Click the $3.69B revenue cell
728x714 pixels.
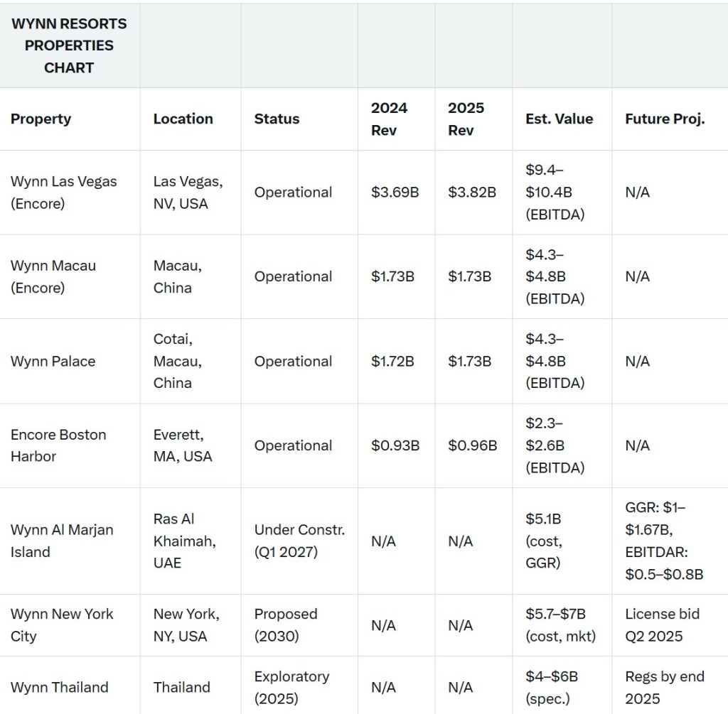coord(395,193)
